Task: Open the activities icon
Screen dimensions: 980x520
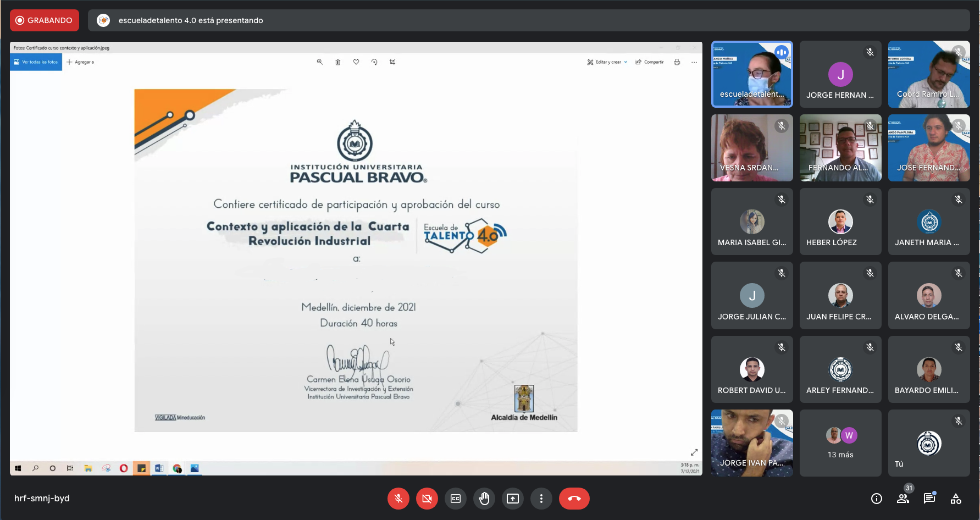Action: click(956, 499)
